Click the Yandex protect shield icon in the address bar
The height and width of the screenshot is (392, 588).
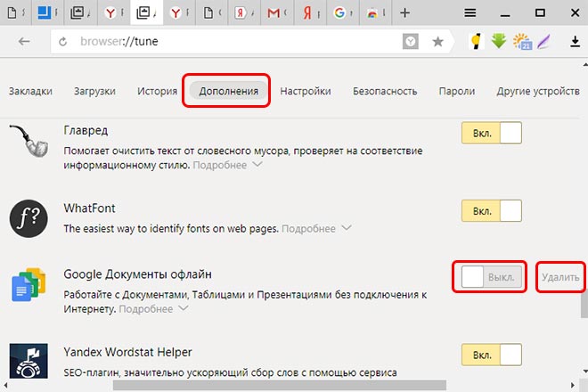pos(410,41)
